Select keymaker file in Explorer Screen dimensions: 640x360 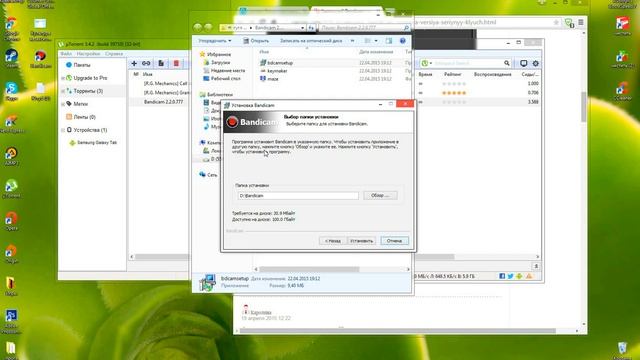click(277, 71)
